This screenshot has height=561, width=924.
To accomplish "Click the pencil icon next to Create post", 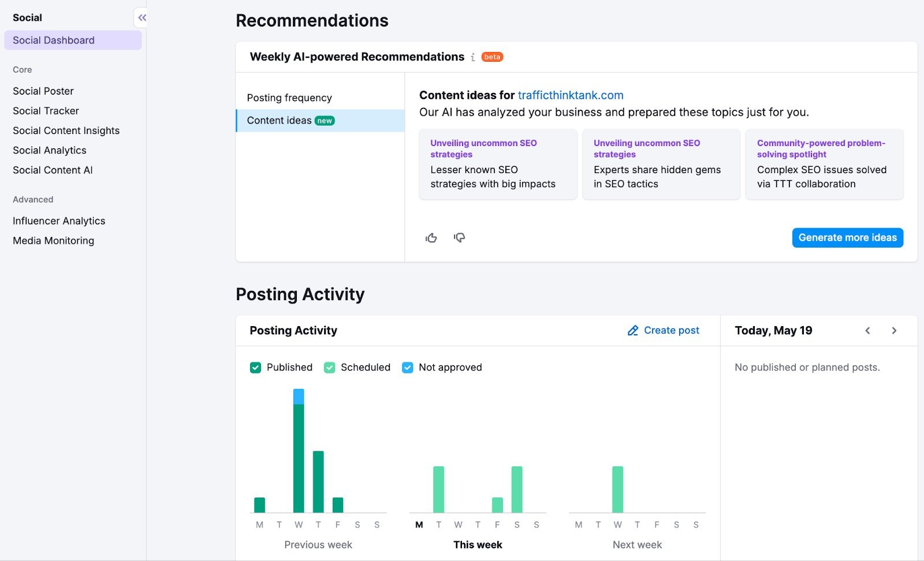I will [633, 331].
